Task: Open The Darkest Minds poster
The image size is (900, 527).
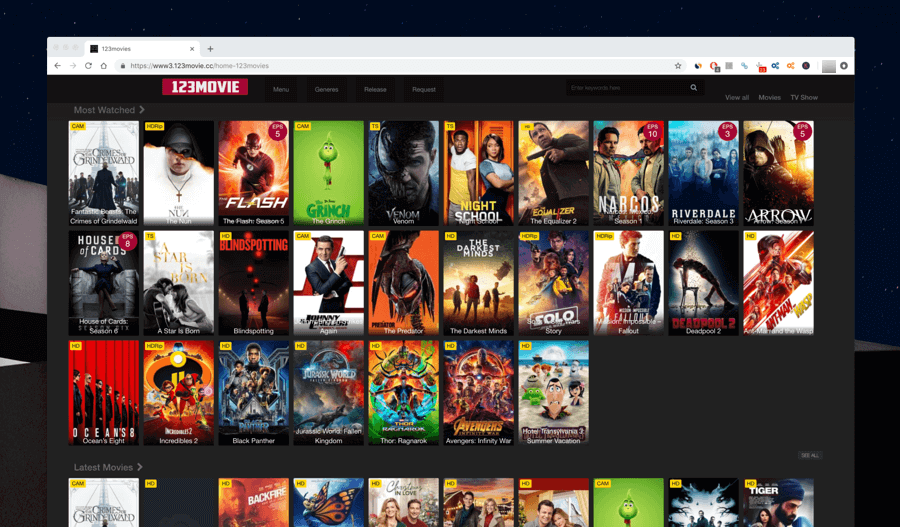Action: point(479,283)
